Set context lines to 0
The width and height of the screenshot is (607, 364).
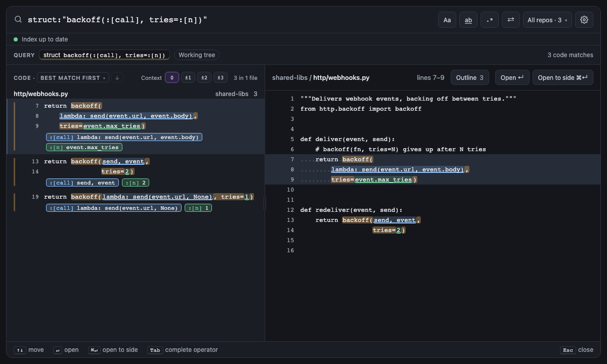click(172, 78)
